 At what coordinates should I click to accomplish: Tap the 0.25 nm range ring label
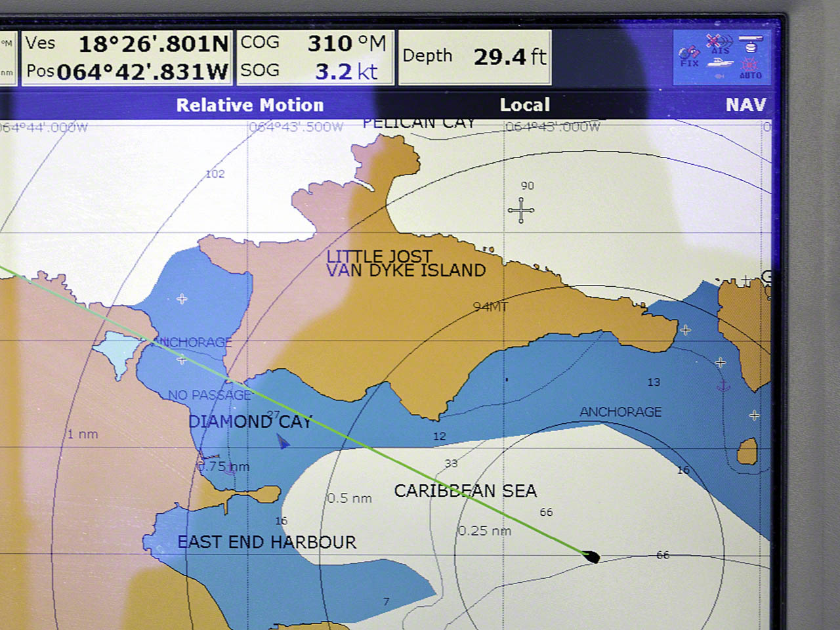point(484,531)
